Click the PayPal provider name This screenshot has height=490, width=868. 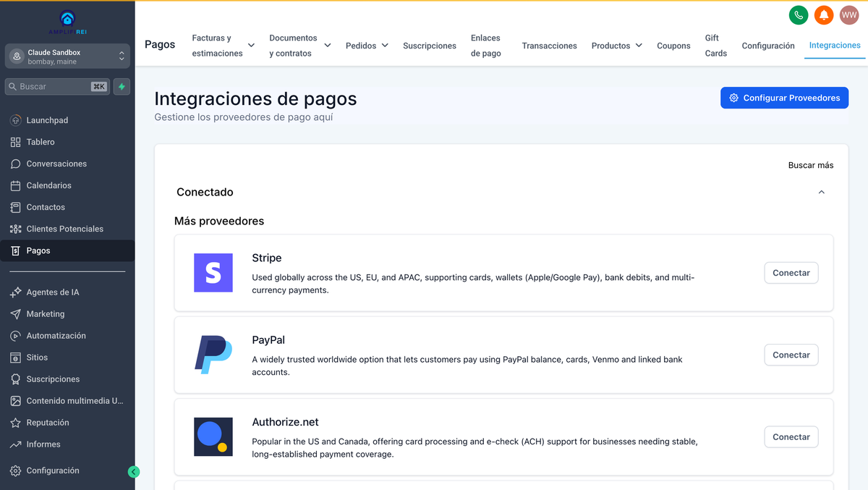click(x=268, y=339)
